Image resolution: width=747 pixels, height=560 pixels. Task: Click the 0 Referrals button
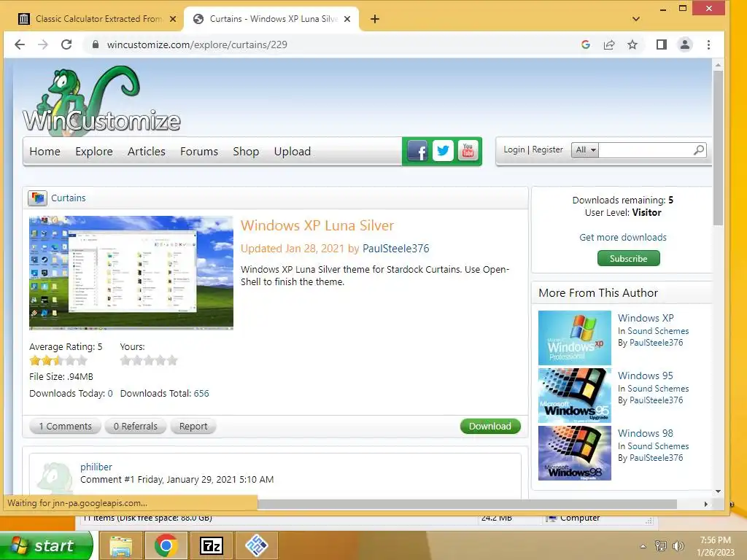(x=135, y=426)
